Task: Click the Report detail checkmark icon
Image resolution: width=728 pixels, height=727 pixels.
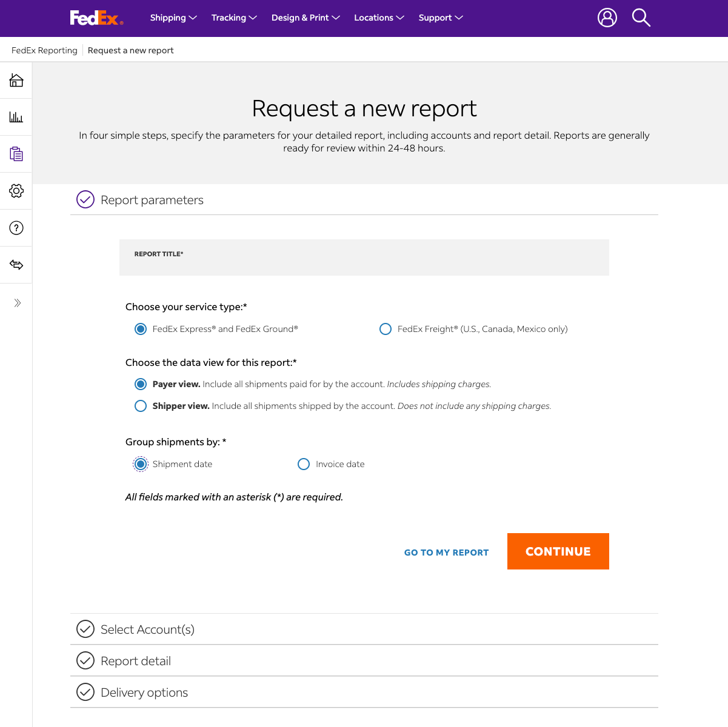Action: [x=85, y=660]
